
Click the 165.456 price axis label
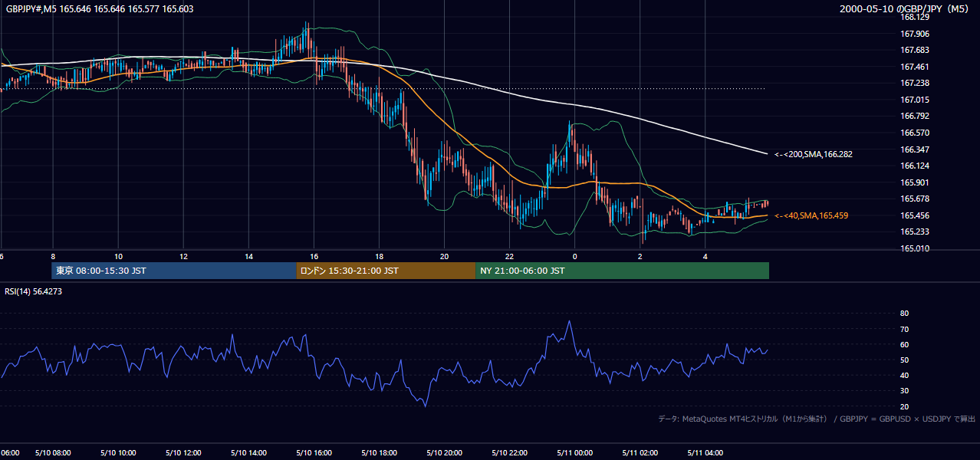[x=914, y=215]
